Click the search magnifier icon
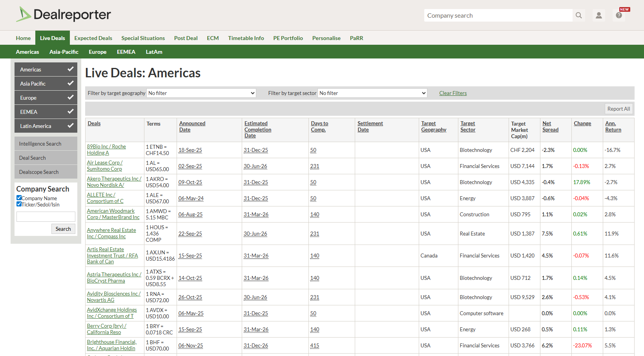644x356 pixels. (x=578, y=15)
